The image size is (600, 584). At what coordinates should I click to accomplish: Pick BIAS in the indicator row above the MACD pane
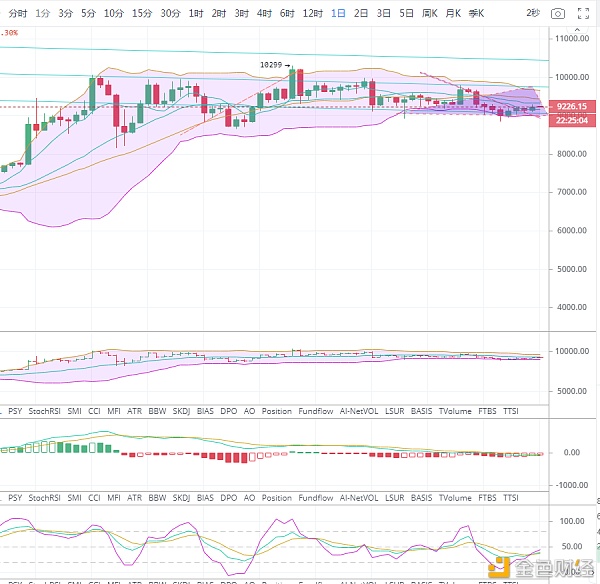point(205,411)
